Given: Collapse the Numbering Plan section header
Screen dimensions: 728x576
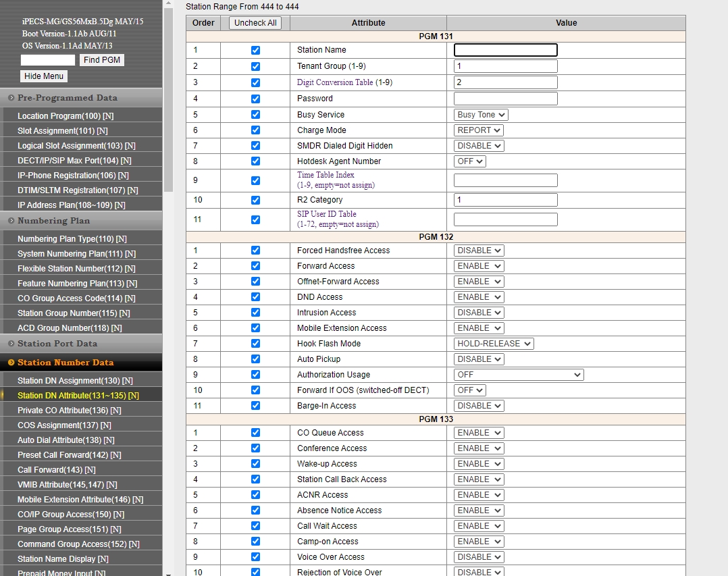Looking at the screenshot, I should coord(54,221).
